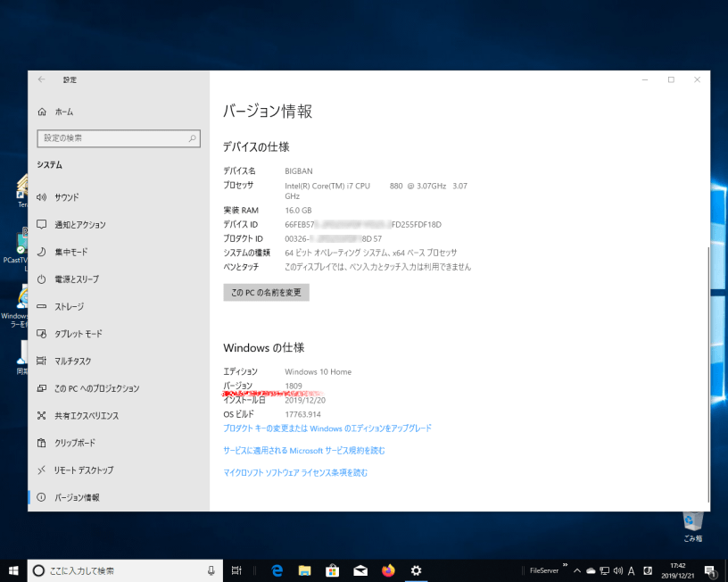Select the ごみ箱 desktop icon
The height and width of the screenshot is (582, 728).
(x=692, y=527)
